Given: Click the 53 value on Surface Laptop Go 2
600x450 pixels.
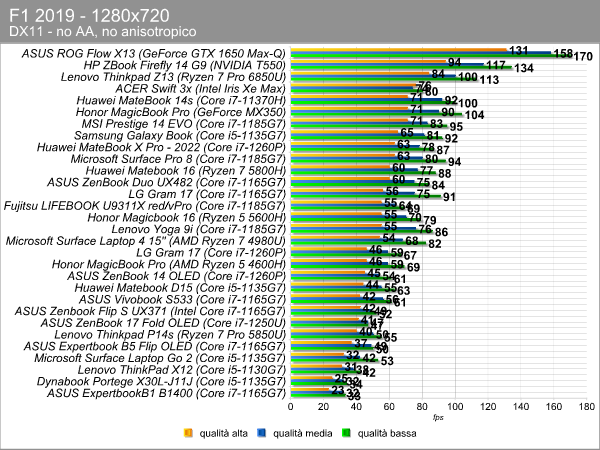Looking at the screenshot, I should tap(387, 361).
